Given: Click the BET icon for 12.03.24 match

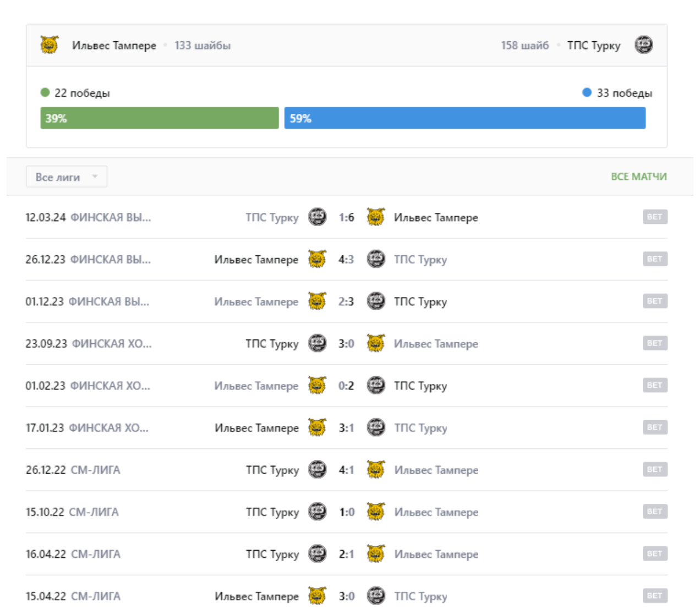Looking at the screenshot, I should (x=655, y=217).
